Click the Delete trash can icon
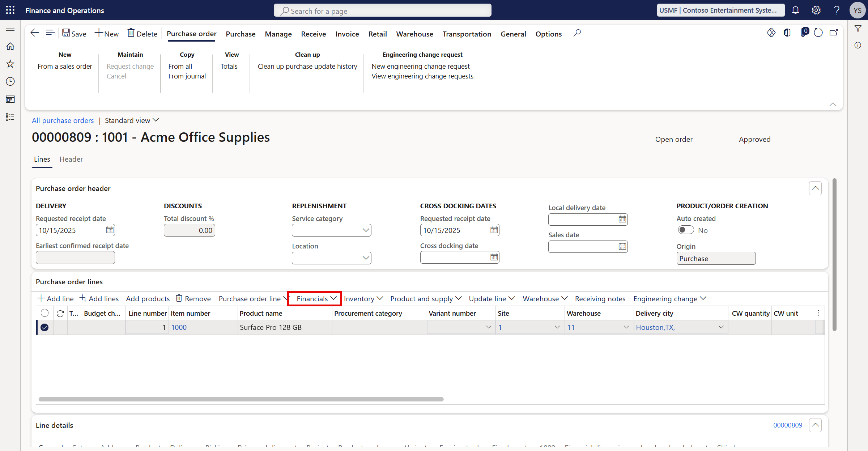 click(131, 33)
